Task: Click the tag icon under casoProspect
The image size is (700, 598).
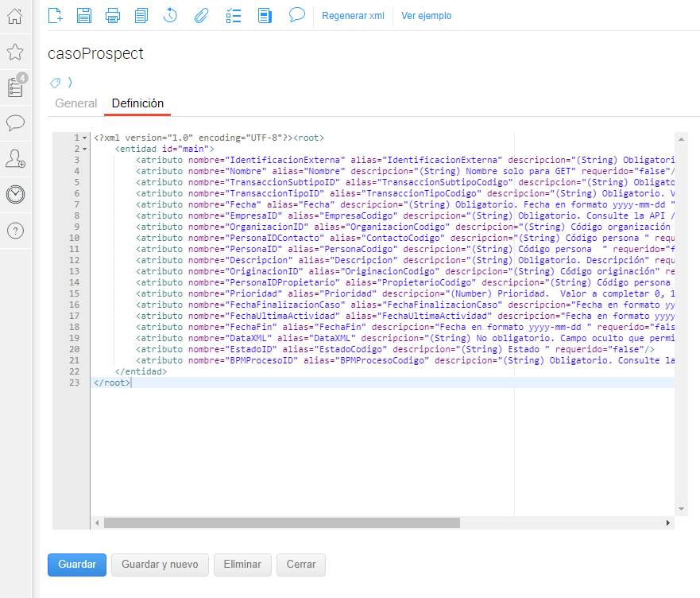Action: pyautogui.click(x=55, y=82)
